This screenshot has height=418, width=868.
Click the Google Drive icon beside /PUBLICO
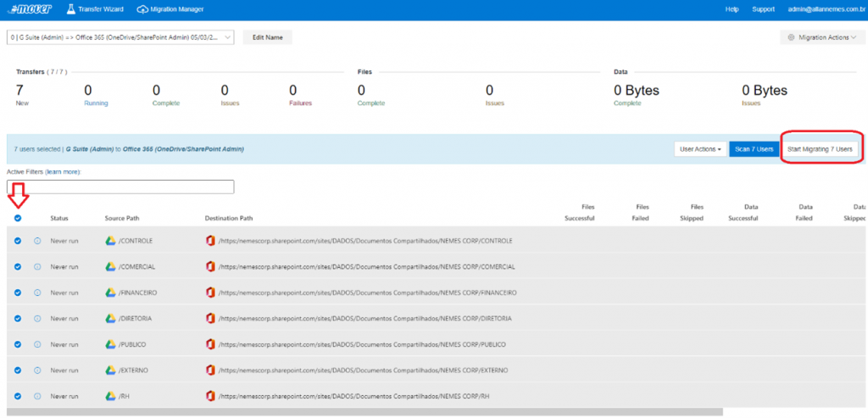[110, 344]
